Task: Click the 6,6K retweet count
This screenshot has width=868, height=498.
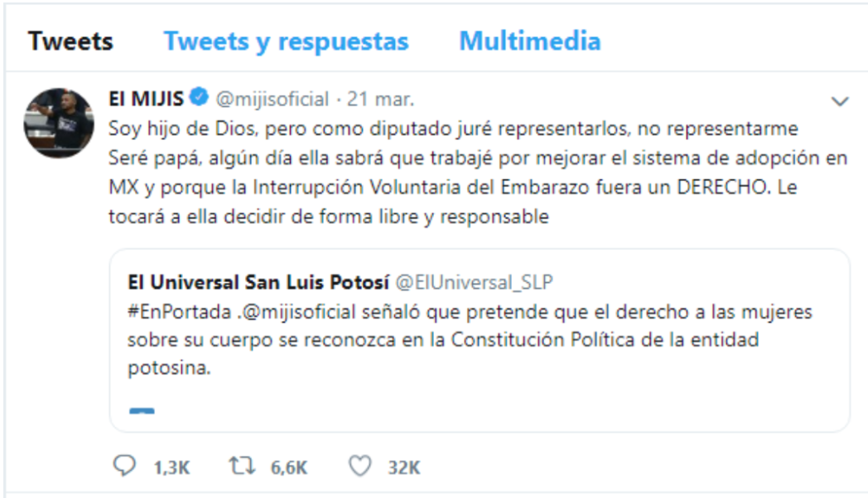Action: click(x=289, y=467)
